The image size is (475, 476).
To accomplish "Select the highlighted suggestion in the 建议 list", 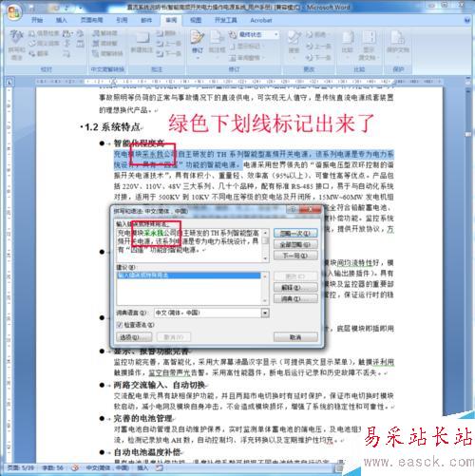I will 189,276.
